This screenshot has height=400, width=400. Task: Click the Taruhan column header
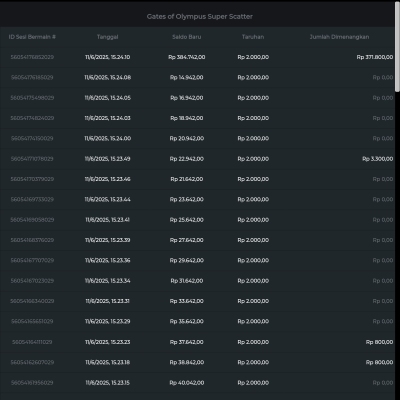[253, 37]
